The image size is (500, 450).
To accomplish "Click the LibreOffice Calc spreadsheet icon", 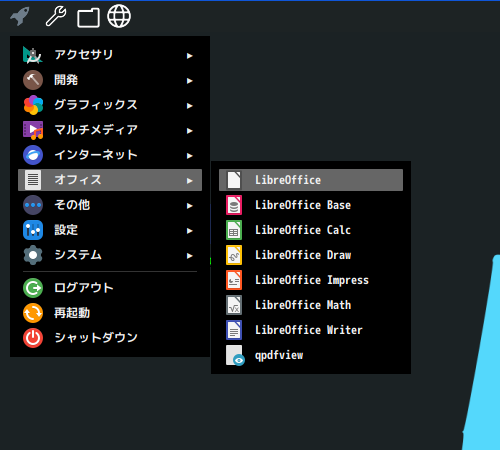I will 234,230.
